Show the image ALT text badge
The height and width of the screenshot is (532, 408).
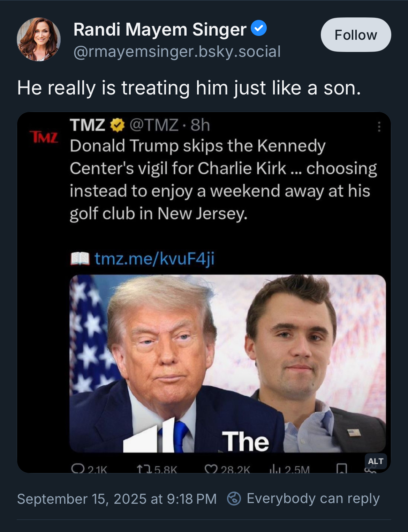click(x=375, y=461)
